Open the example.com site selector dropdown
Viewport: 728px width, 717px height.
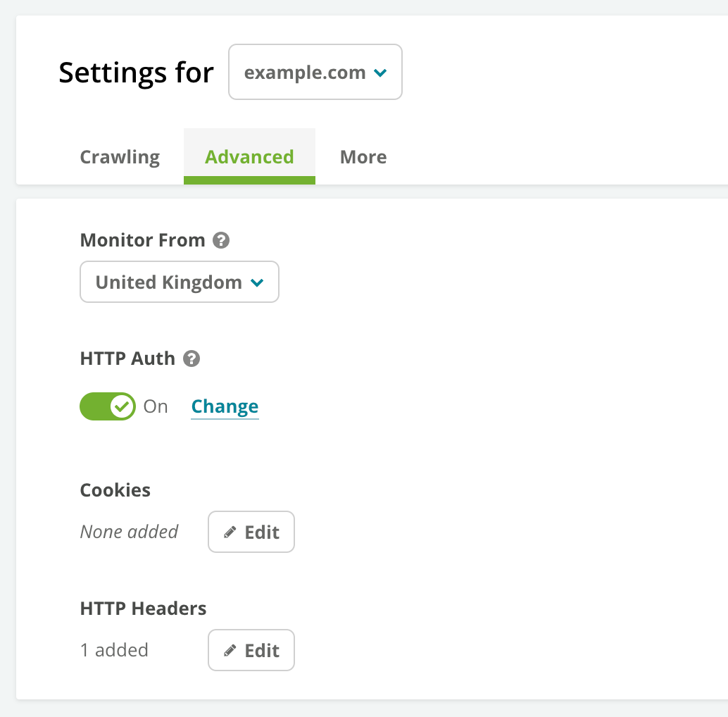coord(315,72)
